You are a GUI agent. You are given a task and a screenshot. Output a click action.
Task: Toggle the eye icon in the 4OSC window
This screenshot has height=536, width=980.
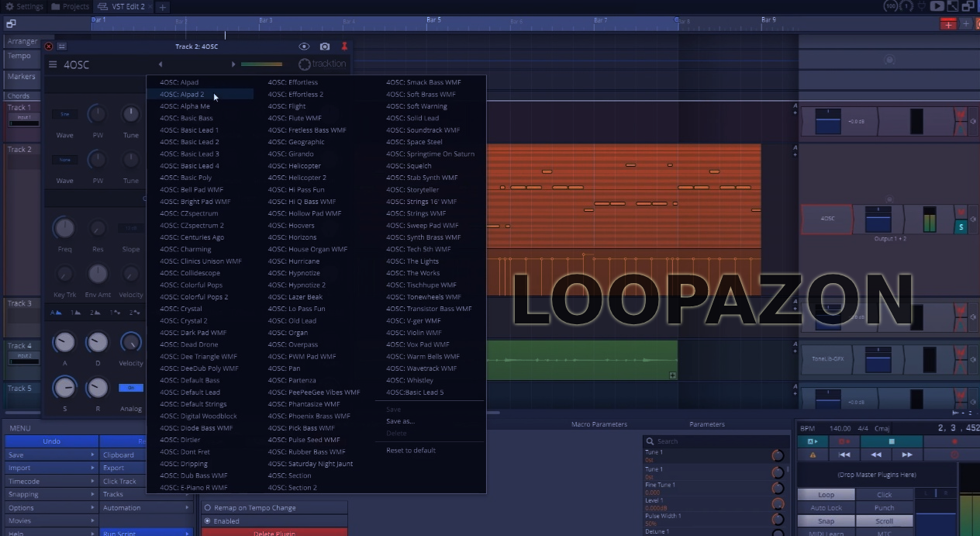coord(305,47)
